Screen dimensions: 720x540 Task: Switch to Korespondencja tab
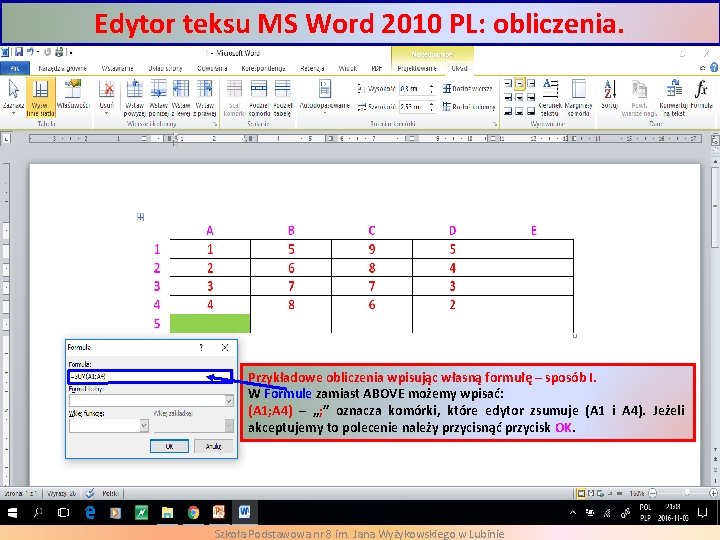(x=264, y=68)
